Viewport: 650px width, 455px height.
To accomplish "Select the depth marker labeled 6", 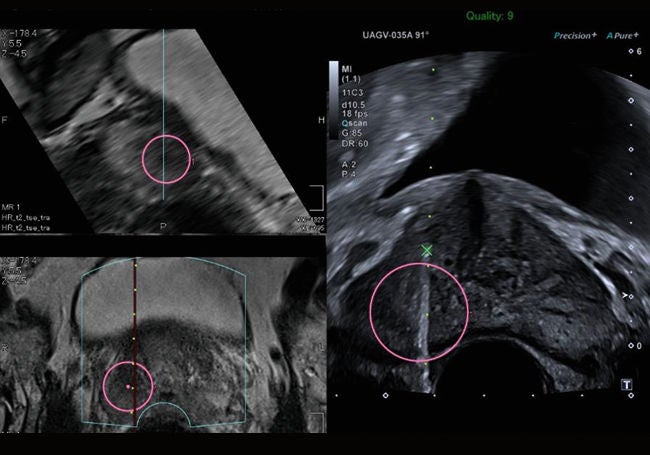I will coord(635,51).
